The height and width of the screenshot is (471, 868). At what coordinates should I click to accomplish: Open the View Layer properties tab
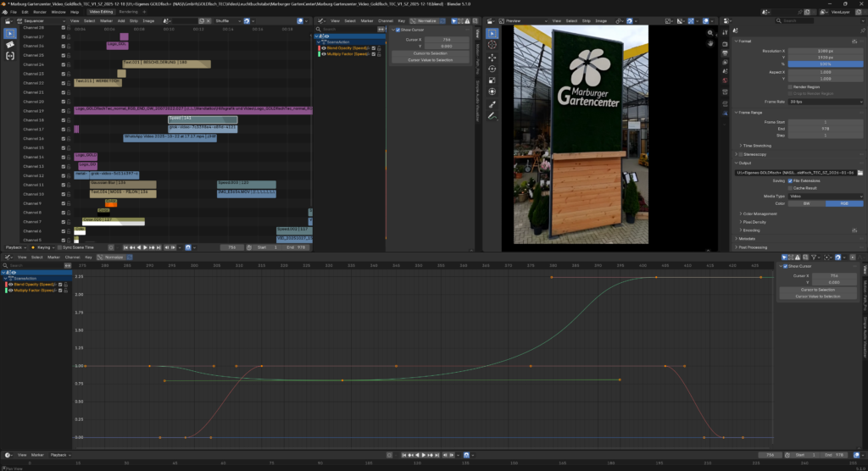(726, 63)
